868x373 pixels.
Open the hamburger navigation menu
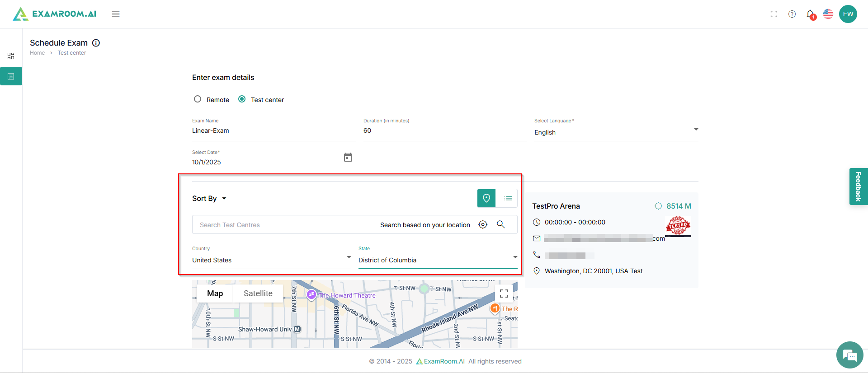pos(116,14)
